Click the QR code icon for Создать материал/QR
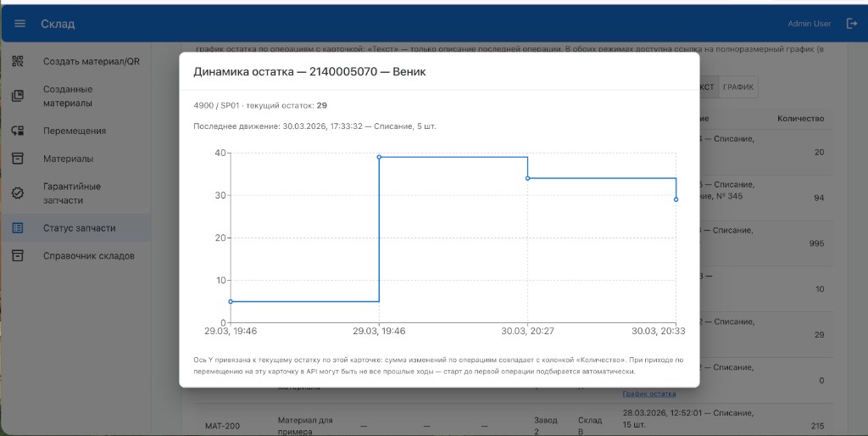868x436 pixels. [x=18, y=62]
